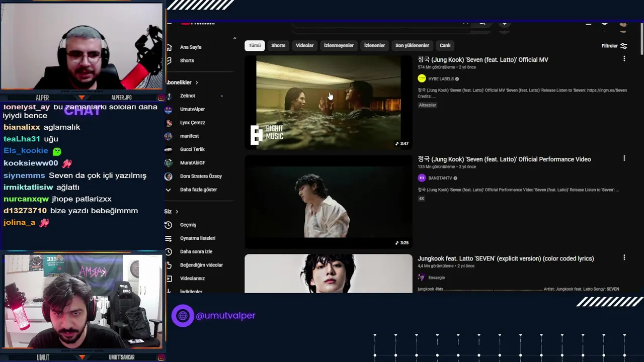Select the Videolar filter chip

[x=304, y=45]
